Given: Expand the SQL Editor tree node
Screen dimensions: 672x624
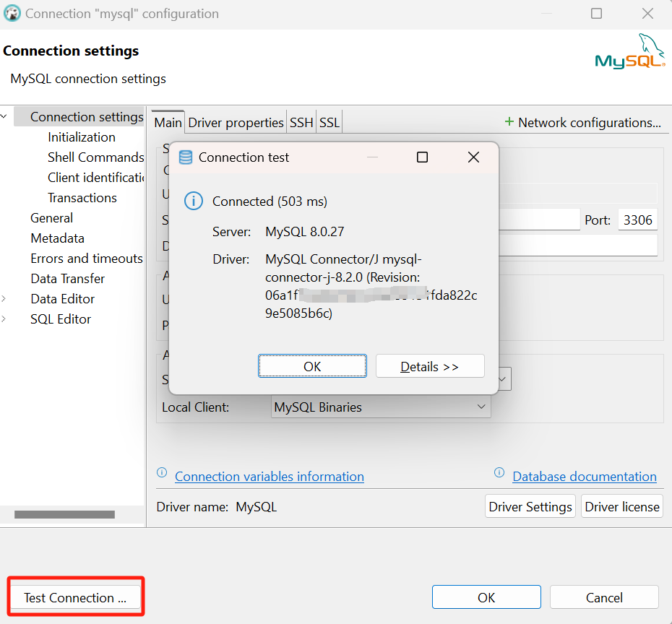Looking at the screenshot, I should [4, 318].
